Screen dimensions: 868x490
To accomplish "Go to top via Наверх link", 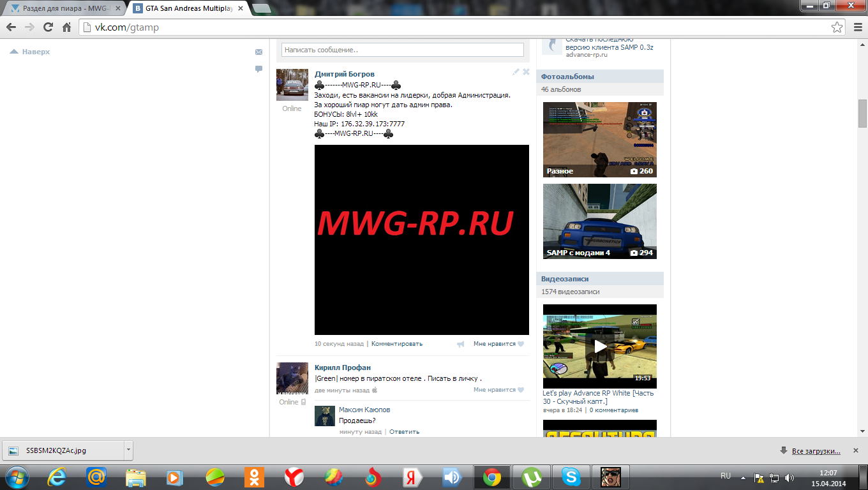I will [x=30, y=52].
